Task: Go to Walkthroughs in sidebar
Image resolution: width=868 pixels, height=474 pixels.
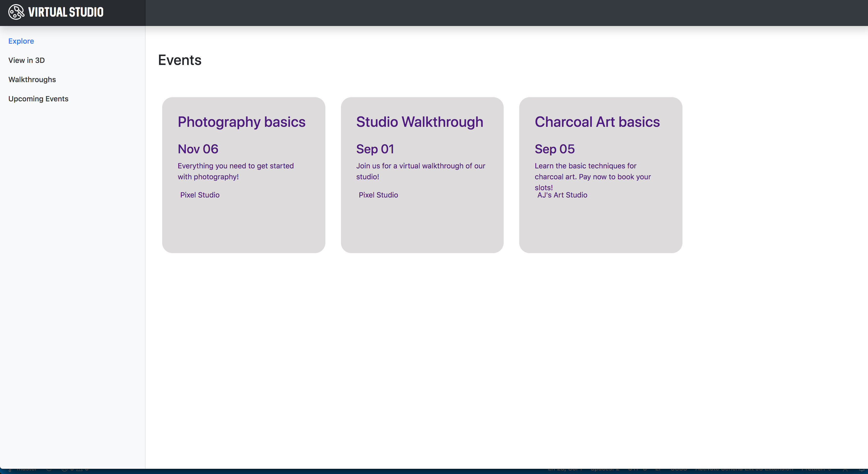Action: 32,80
